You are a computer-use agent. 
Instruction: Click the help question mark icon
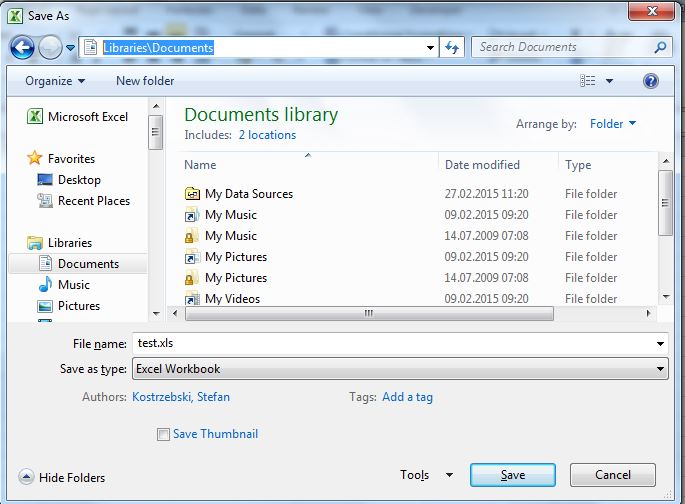click(x=650, y=81)
